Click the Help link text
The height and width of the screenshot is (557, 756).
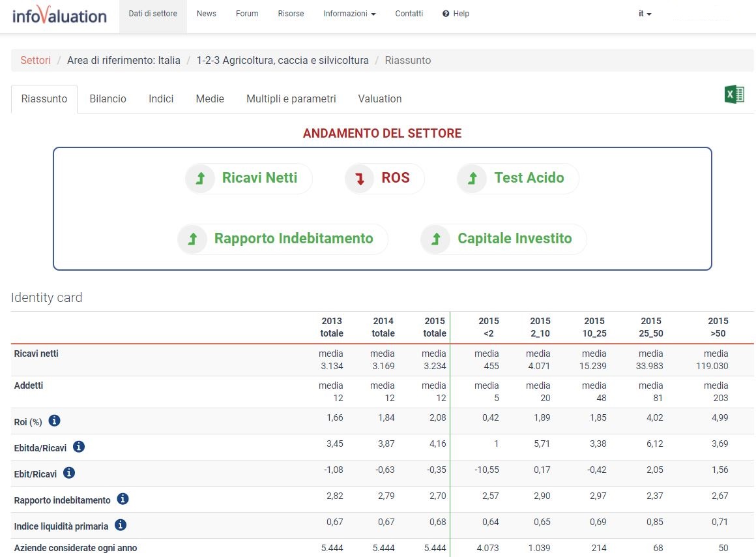pos(461,14)
